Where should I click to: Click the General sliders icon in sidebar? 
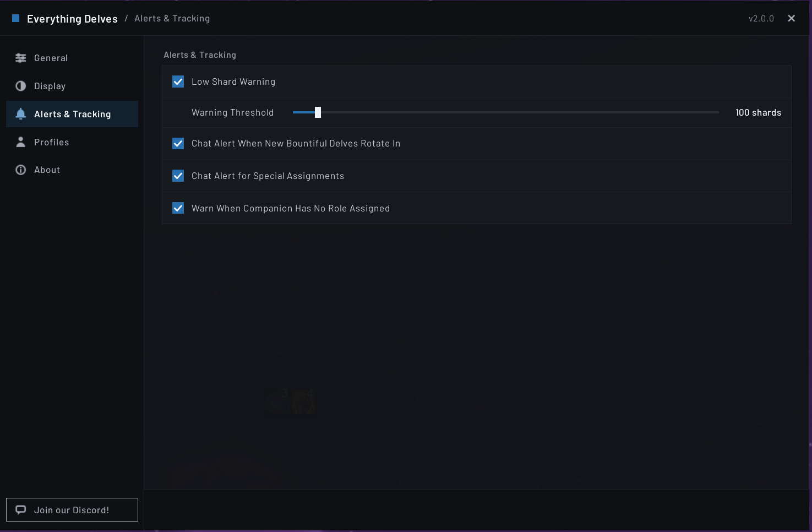(21, 58)
